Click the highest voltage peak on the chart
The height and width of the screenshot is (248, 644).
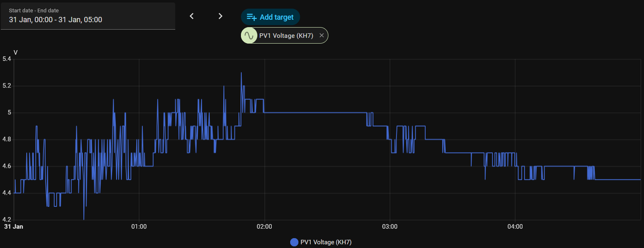[241, 73]
